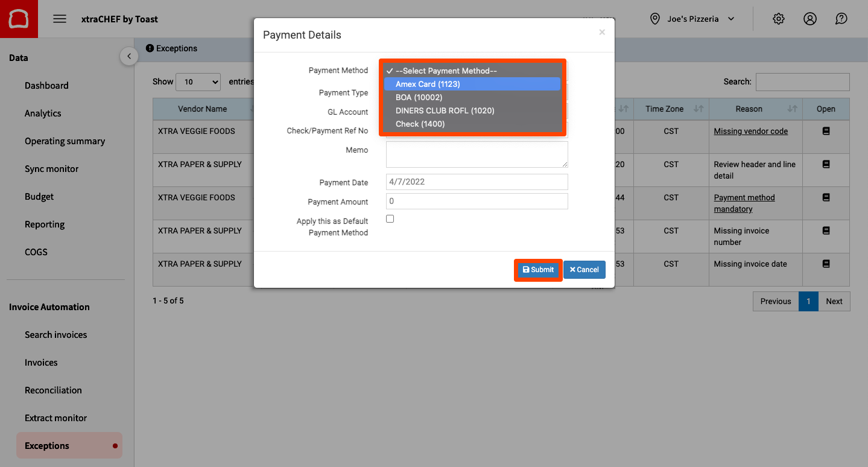Open the help question-mark icon
This screenshot has width=868, height=467.
[841, 19]
